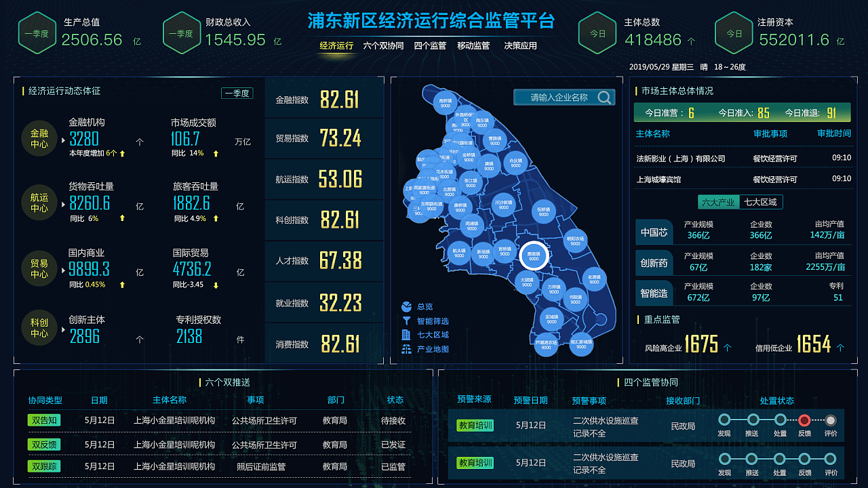Open 决策应用 nav tab

tap(520, 46)
